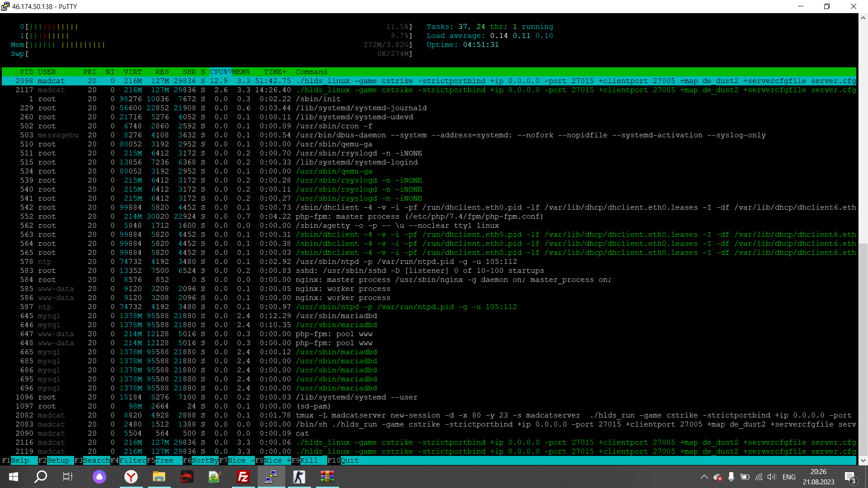Viewport: 868px width, 488px height.
Task: Select php-fpm master process row
Action: click(x=429, y=216)
